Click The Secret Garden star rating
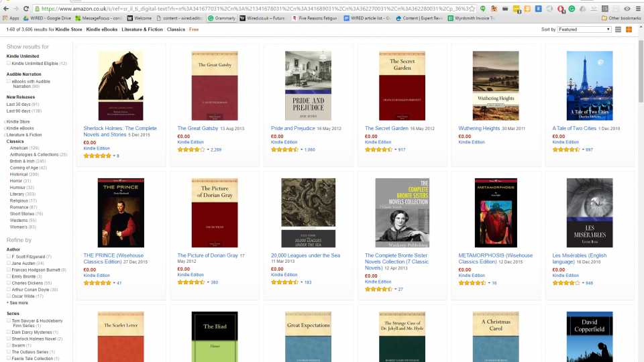644x362 pixels. [378, 149]
